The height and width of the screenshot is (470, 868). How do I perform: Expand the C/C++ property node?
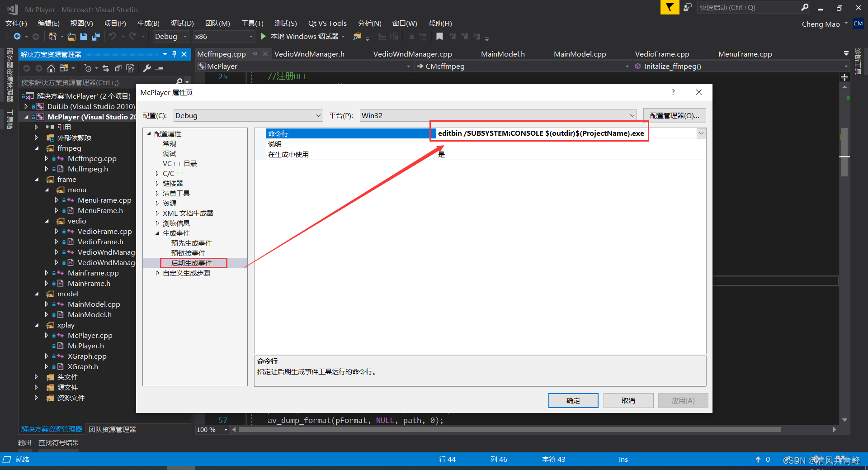(x=157, y=174)
